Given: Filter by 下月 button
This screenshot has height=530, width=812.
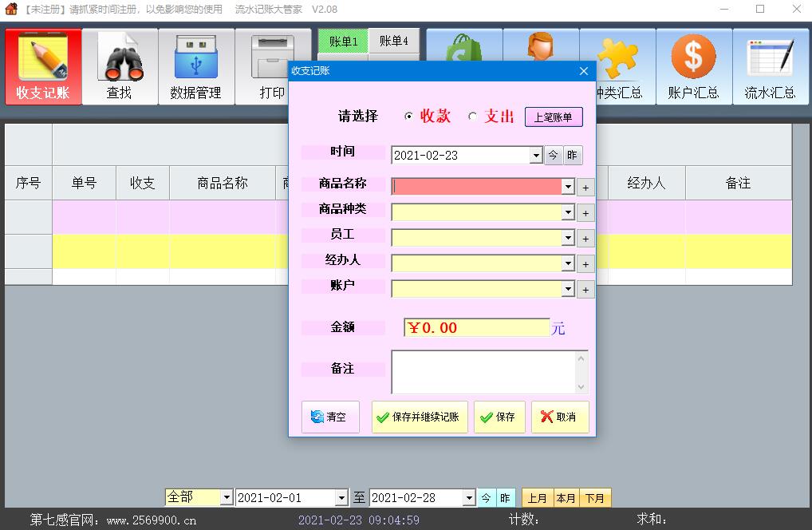Looking at the screenshot, I should (595, 498).
